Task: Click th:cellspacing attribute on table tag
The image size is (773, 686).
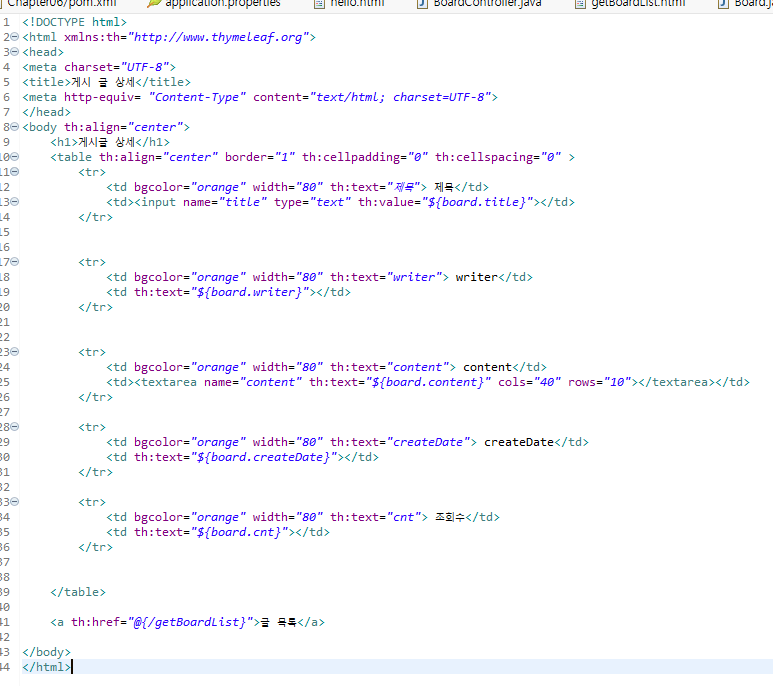Action: 498,157
